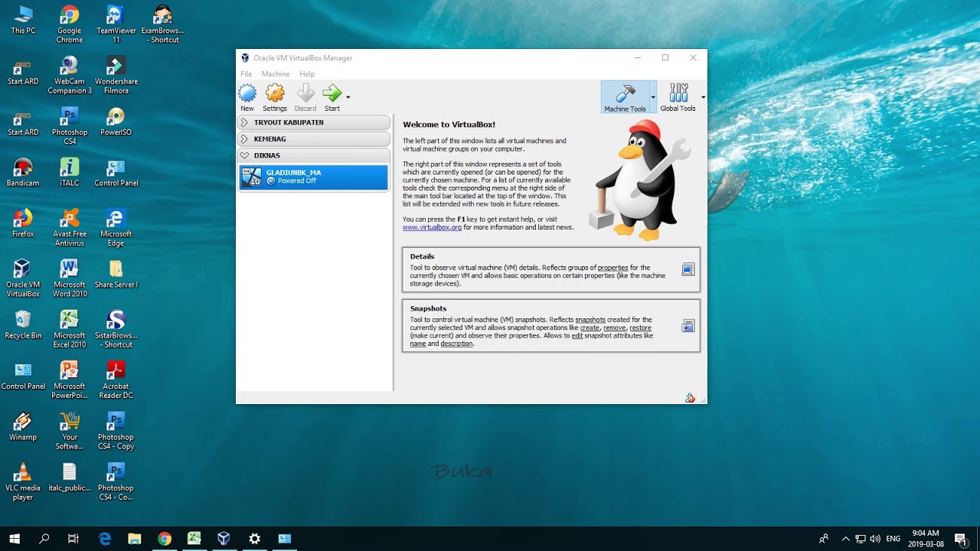This screenshot has height=551, width=980.
Task: Select the Acrobat Reader DC desktop icon
Action: [x=116, y=380]
